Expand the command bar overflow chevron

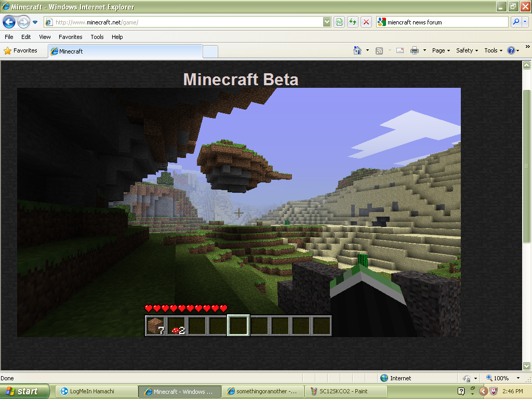528,46
